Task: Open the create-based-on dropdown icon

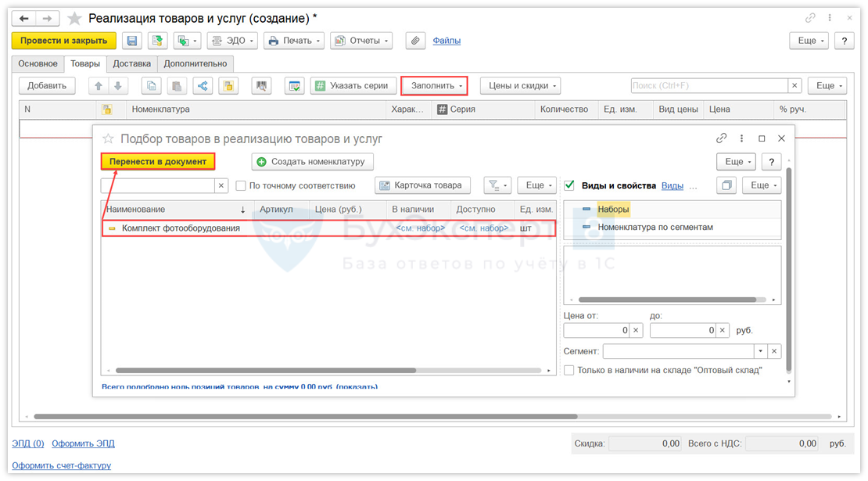Action: tap(188, 41)
